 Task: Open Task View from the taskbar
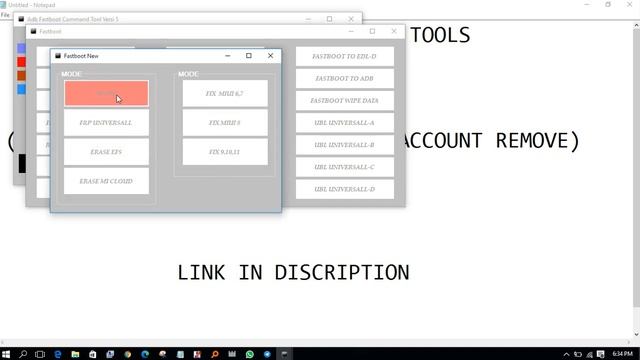coord(40,354)
